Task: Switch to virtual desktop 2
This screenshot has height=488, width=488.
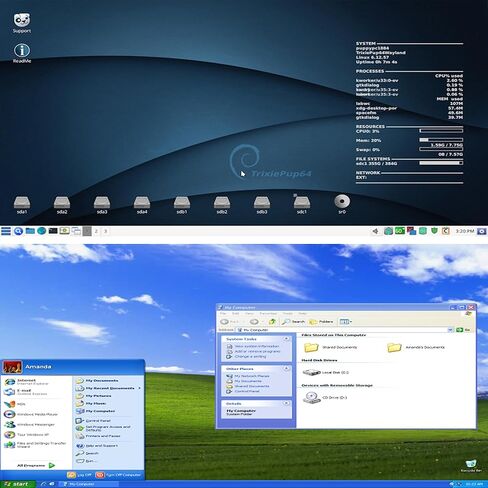Action: tap(96, 231)
